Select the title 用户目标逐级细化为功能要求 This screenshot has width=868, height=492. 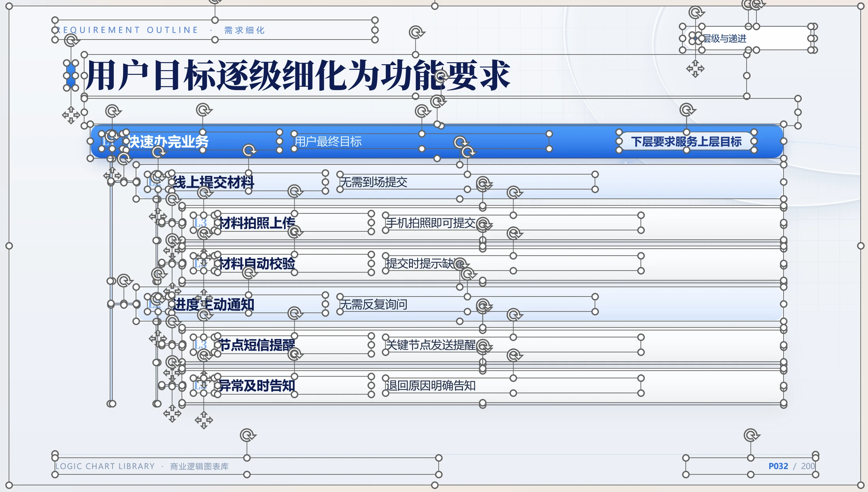[298, 75]
